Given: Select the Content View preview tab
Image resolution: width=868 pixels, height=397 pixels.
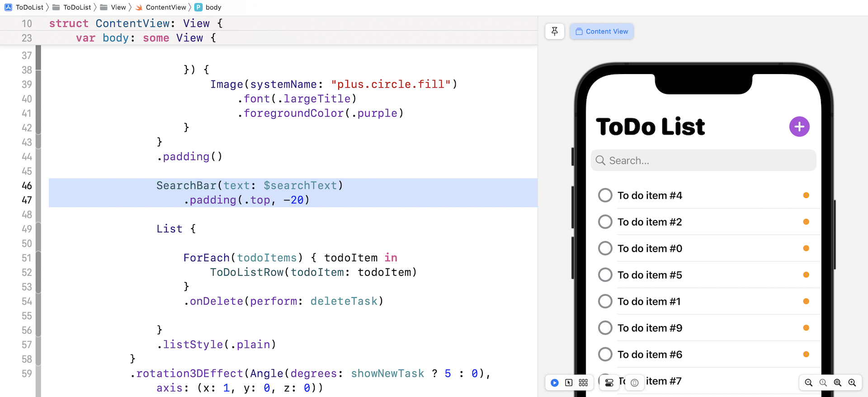Looking at the screenshot, I should pyautogui.click(x=602, y=31).
